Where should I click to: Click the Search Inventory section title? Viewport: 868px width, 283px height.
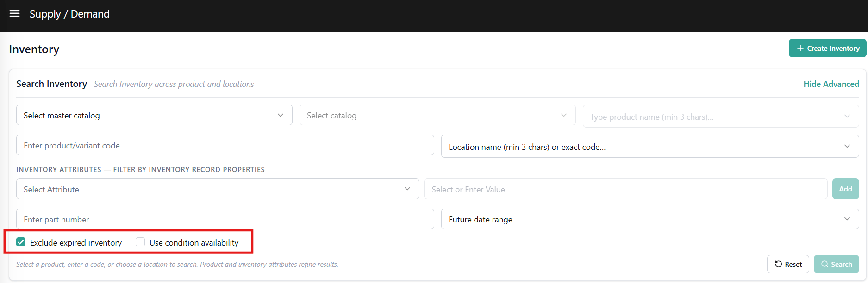coord(51,84)
